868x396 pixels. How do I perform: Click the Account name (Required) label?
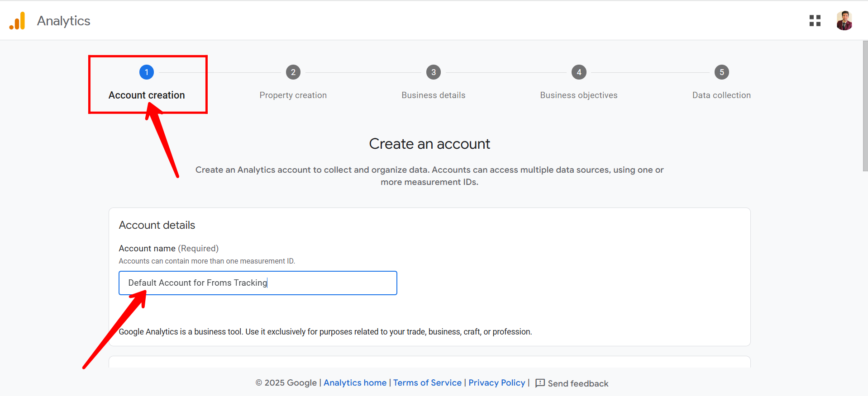[x=168, y=249]
